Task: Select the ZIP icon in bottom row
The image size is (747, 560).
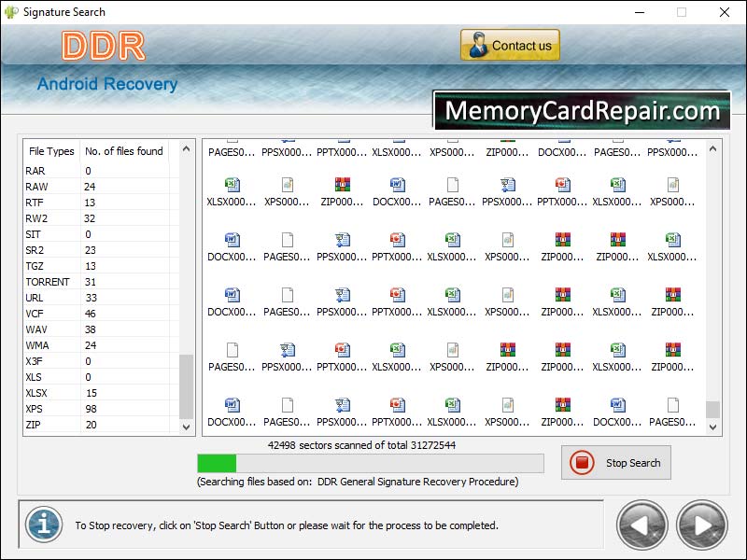Action: point(563,405)
